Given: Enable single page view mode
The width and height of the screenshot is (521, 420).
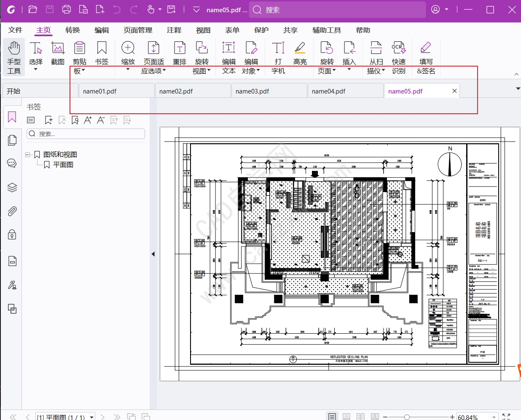Looking at the screenshot, I should click(332, 417).
